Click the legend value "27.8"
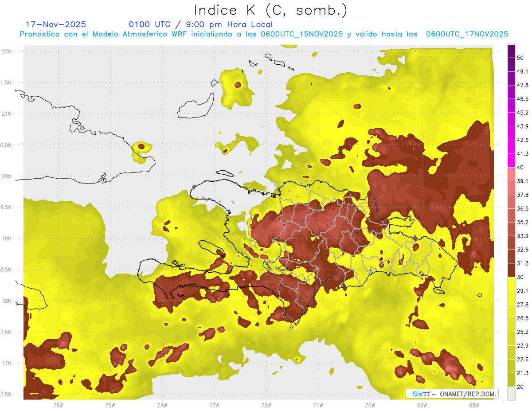The image size is (532, 411). [x=523, y=305]
